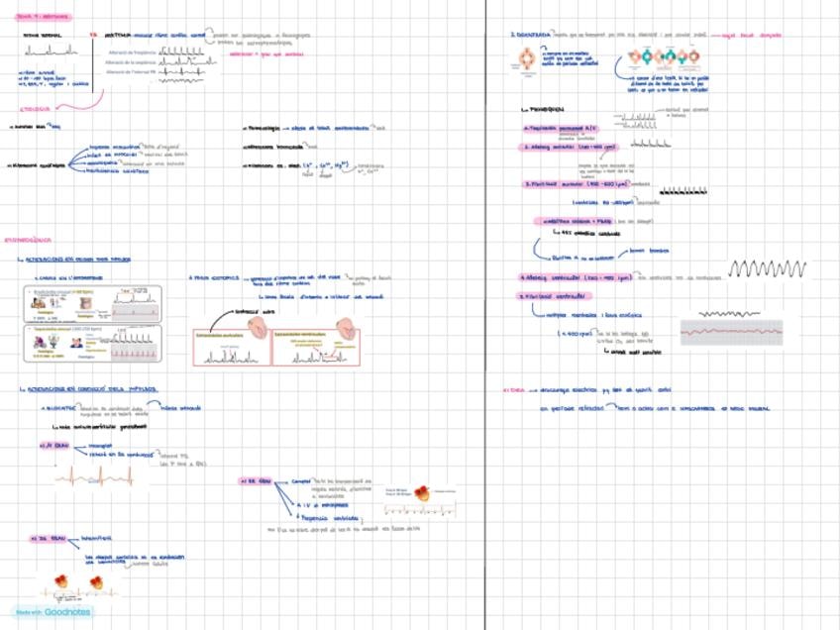
Task: Click the Goodnotes logo text in the watermark
Action: (x=67, y=612)
